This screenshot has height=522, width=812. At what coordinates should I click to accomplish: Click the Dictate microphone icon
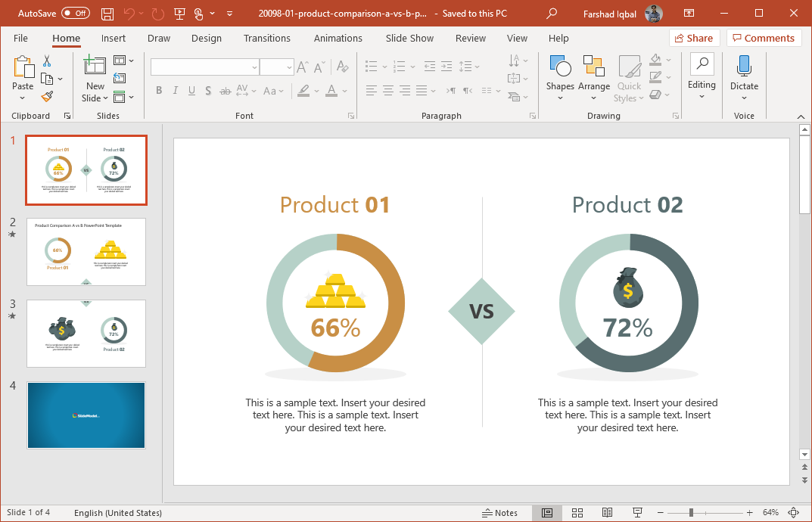tap(744, 67)
